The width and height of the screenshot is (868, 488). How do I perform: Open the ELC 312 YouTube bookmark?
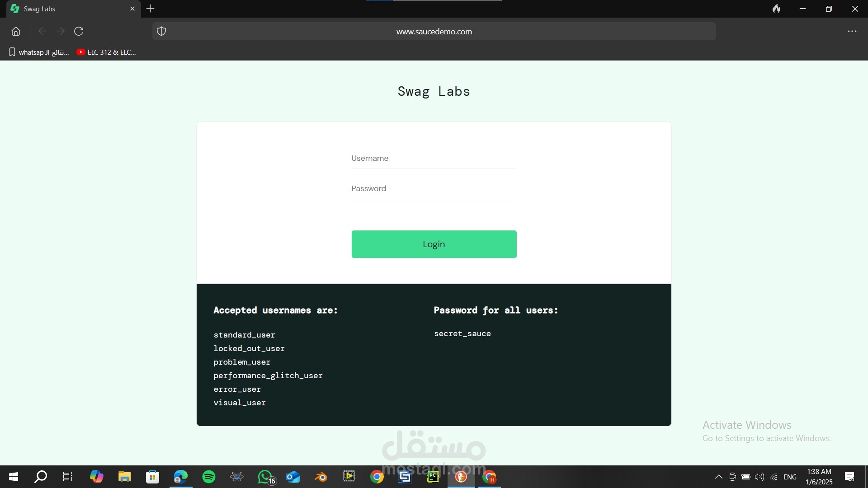coord(106,52)
